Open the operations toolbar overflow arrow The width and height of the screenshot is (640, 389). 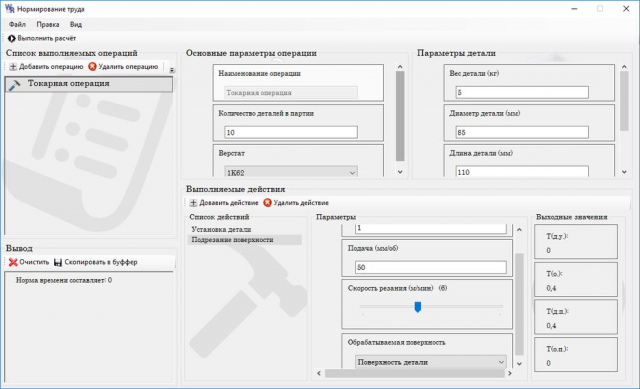click(172, 70)
